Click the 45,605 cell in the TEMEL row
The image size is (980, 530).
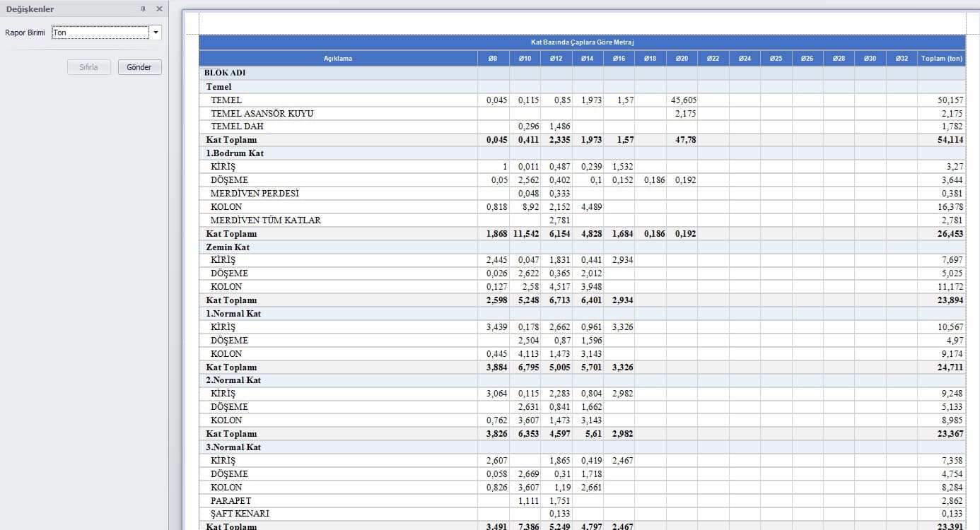682,100
